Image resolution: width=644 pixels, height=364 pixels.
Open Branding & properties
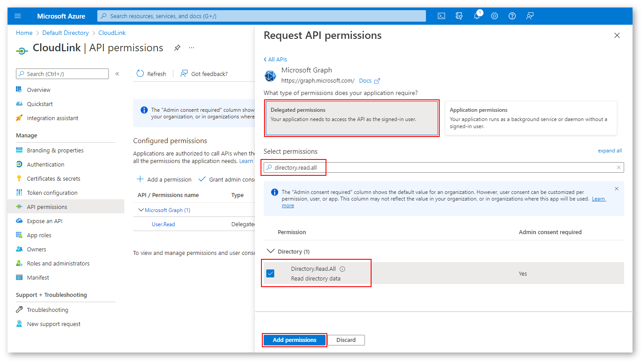tap(55, 150)
